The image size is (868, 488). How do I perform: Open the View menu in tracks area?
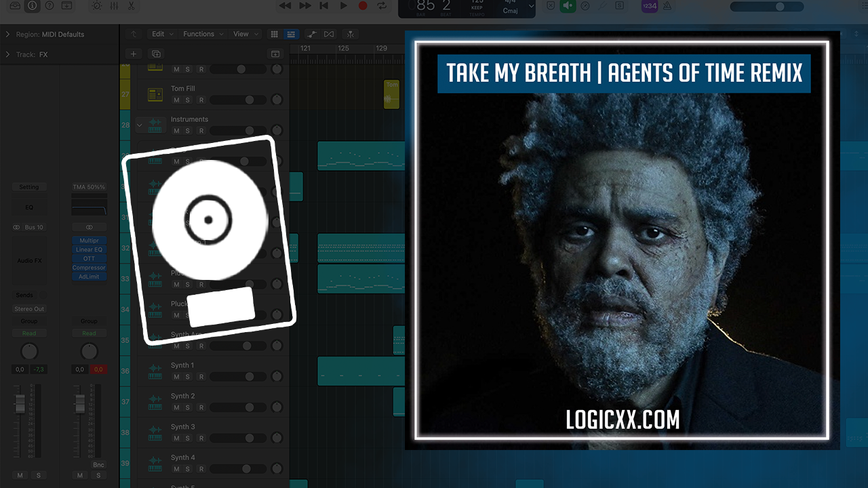tap(243, 34)
